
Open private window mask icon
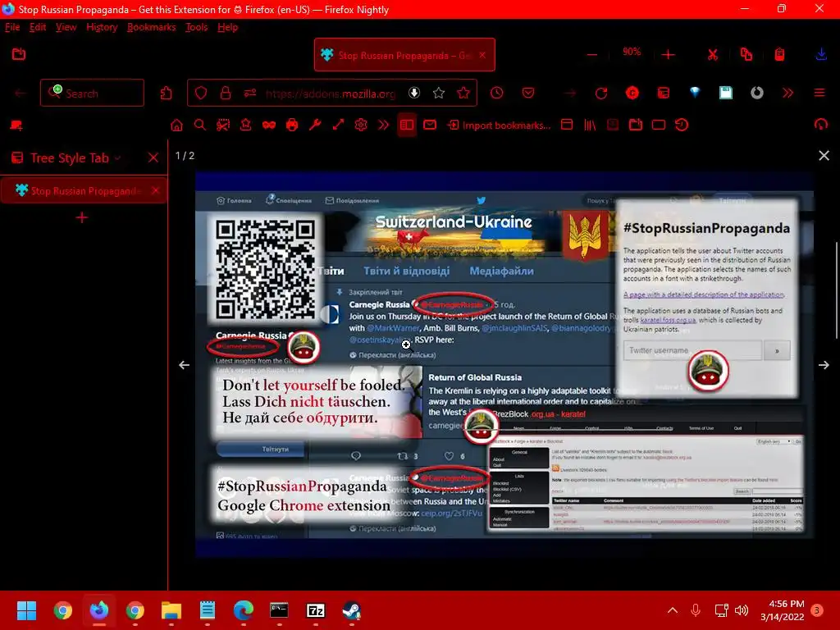(269, 126)
